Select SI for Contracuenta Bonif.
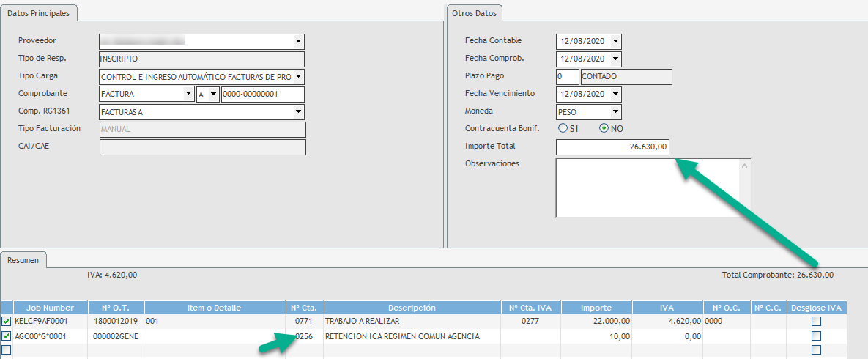Screen dimensions: 868x359 pyautogui.click(x=563, y=128)
